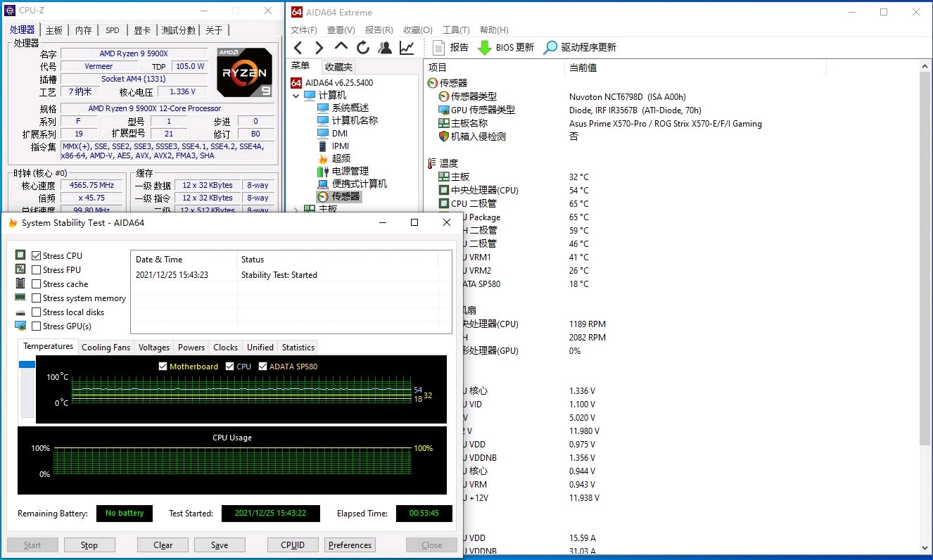This screenshot has width=933, height=560.
Task: Click the CPUID button
Action: pos(293,545)
